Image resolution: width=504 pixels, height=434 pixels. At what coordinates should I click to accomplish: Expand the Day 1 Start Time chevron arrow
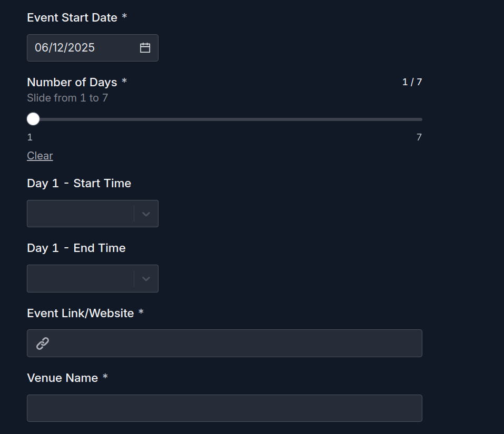(146, 214)
